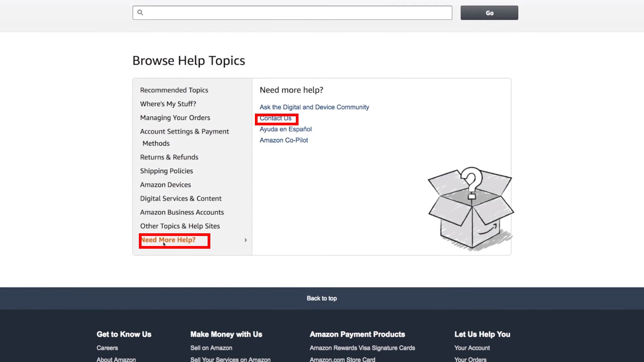644x362 pixels.
Task: Click Amazon Co-Pilot link
Action: (283, 140)
